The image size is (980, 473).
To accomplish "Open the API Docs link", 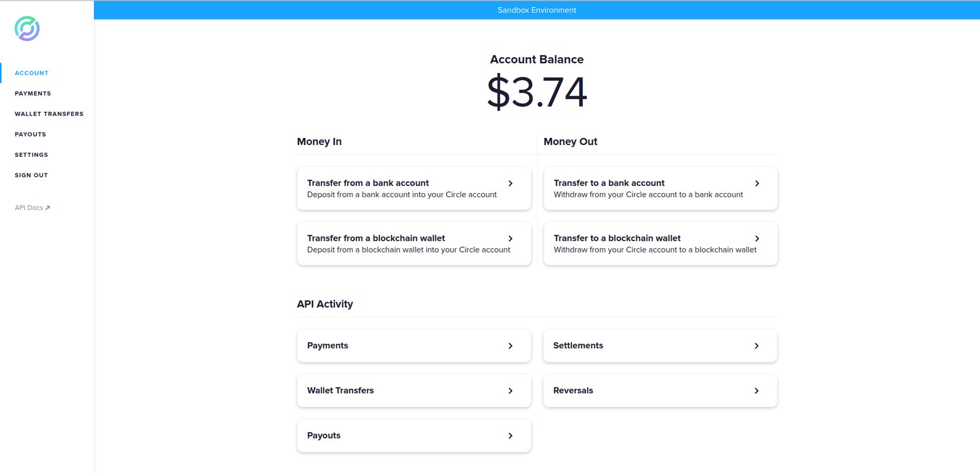I will pos(29,208).
